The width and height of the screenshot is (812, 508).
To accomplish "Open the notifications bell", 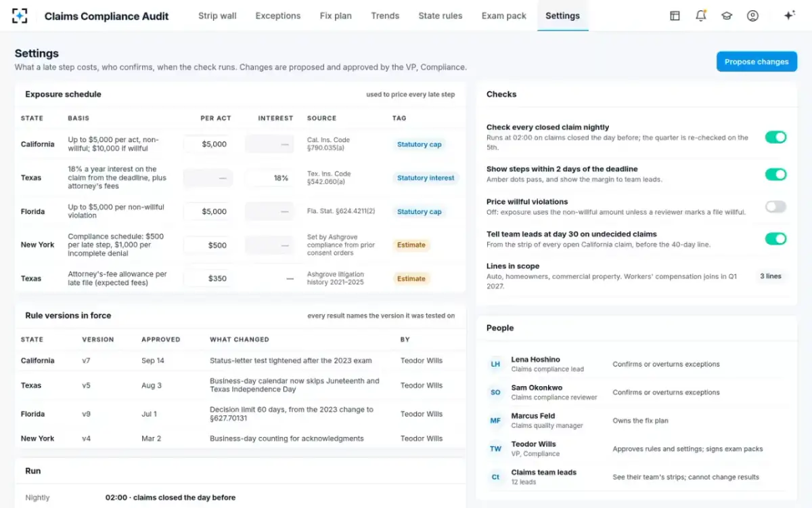I will tap(701, 16).
